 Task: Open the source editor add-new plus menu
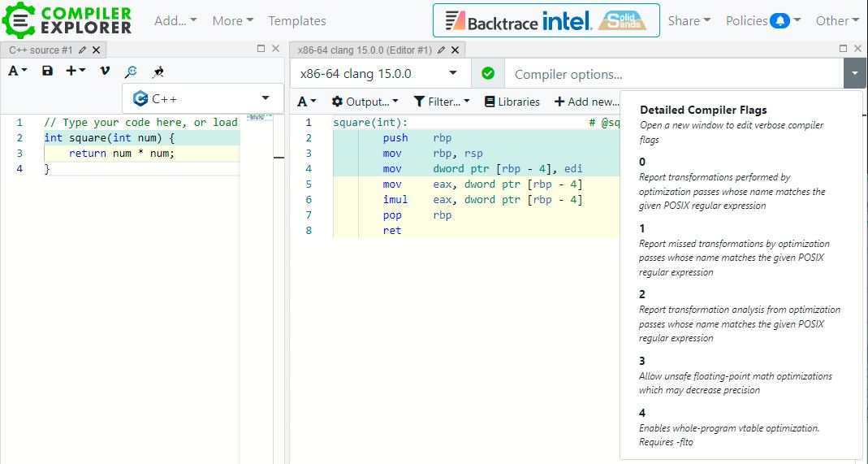(x=76, y=71)
